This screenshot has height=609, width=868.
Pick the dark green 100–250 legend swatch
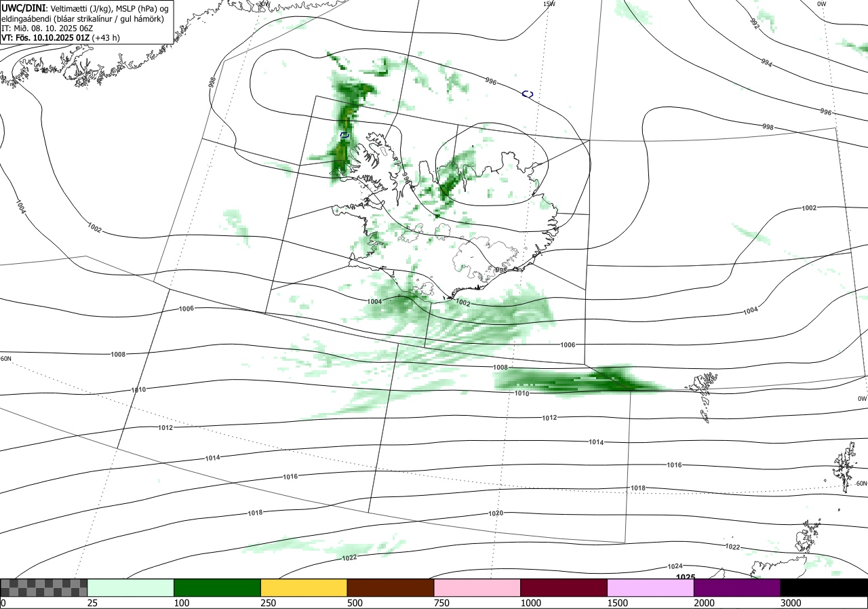(218, 587)
